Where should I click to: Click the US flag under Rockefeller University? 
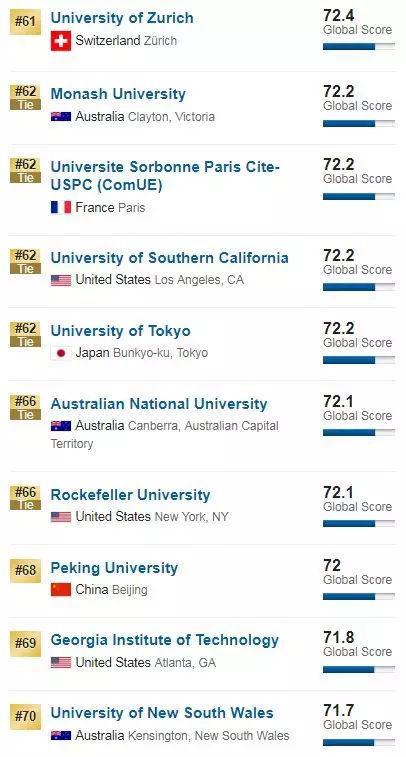click(61, 517)
